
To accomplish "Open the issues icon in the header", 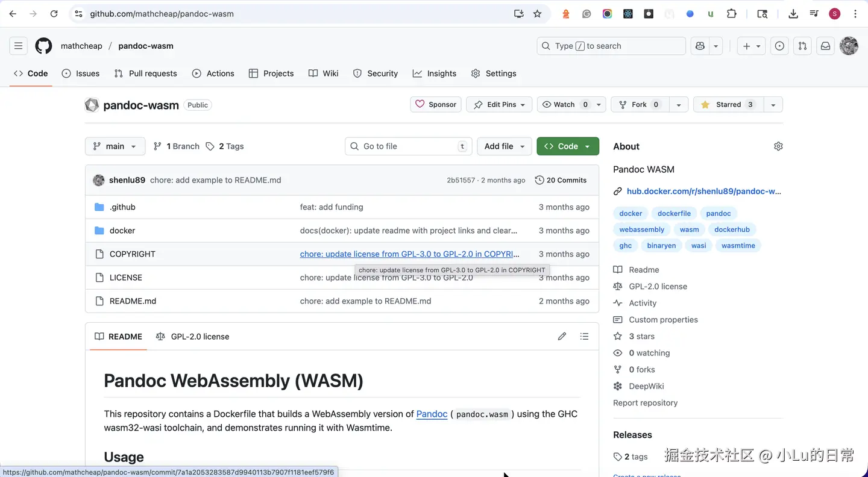I will tap(779, 46).
